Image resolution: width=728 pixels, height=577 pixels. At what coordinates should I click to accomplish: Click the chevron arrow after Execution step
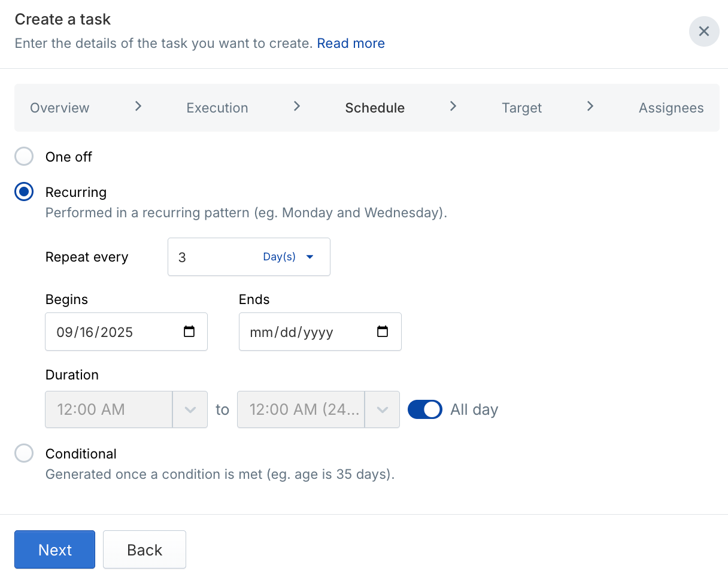tap(296, 107)
